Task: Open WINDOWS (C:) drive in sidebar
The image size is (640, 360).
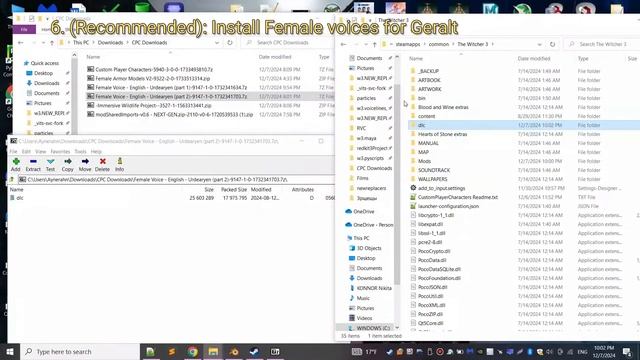Action: (373, 328)
